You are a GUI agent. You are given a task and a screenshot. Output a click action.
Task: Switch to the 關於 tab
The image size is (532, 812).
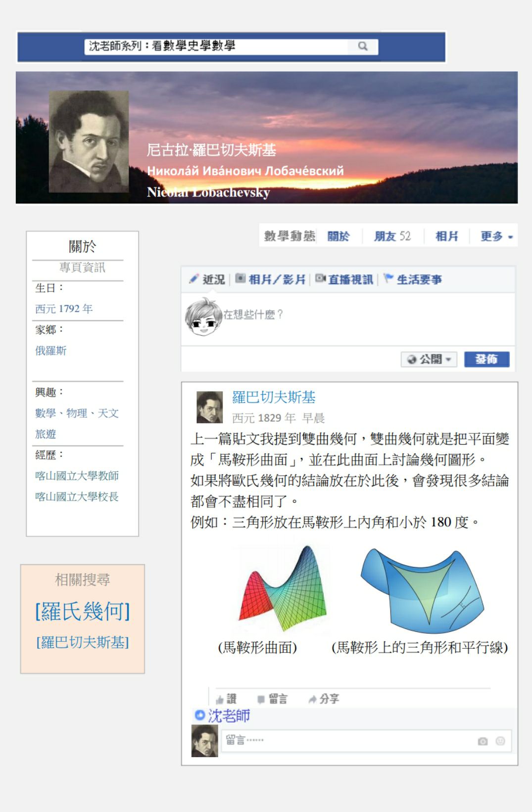click(x=339, y=237)
